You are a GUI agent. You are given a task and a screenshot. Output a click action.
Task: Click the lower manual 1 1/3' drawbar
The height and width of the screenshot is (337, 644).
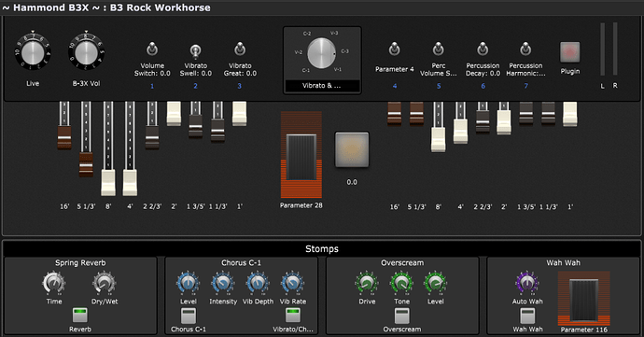pos(548,114)
